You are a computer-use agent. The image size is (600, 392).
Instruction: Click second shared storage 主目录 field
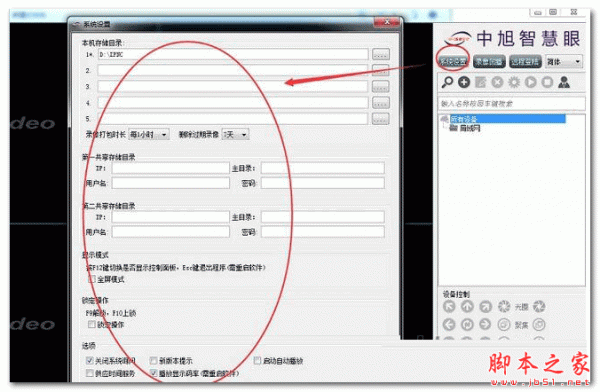coord(323,217)
